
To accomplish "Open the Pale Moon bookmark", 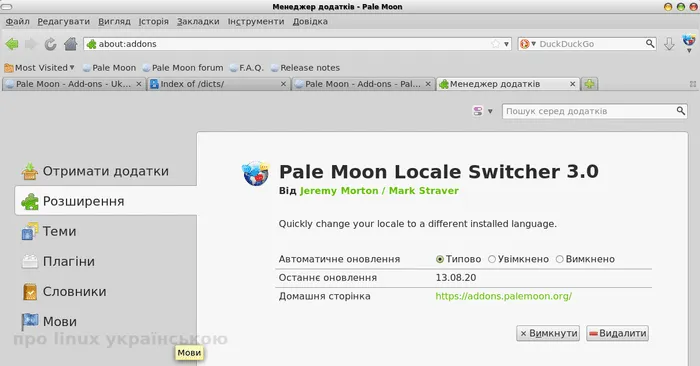I will tap(109, 67).
